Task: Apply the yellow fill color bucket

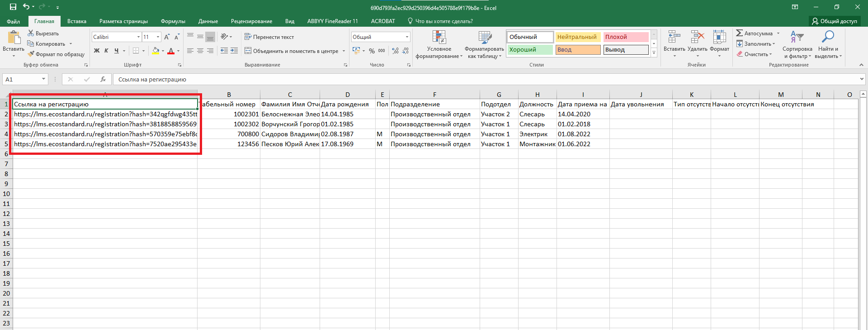Action: (156, 51)
